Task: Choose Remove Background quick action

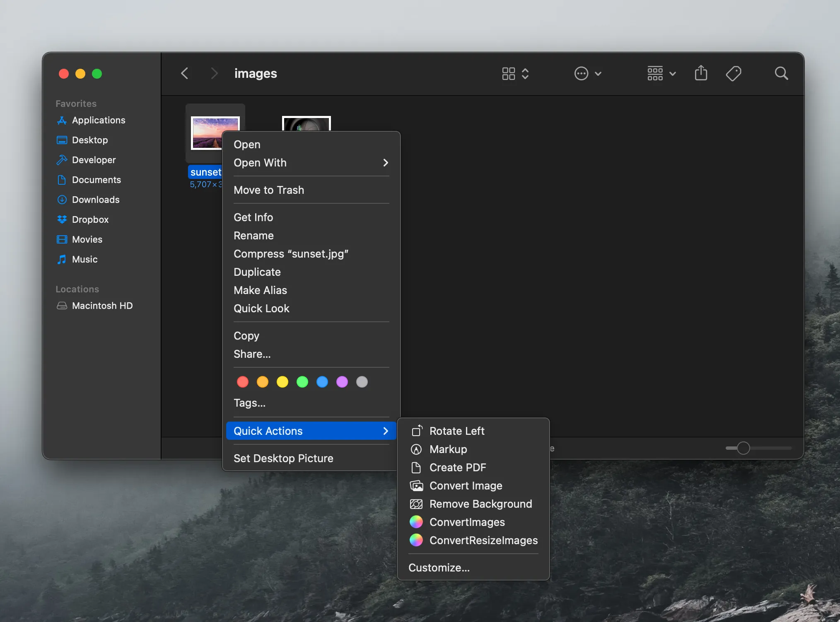Action: click(x=481, y=504)
